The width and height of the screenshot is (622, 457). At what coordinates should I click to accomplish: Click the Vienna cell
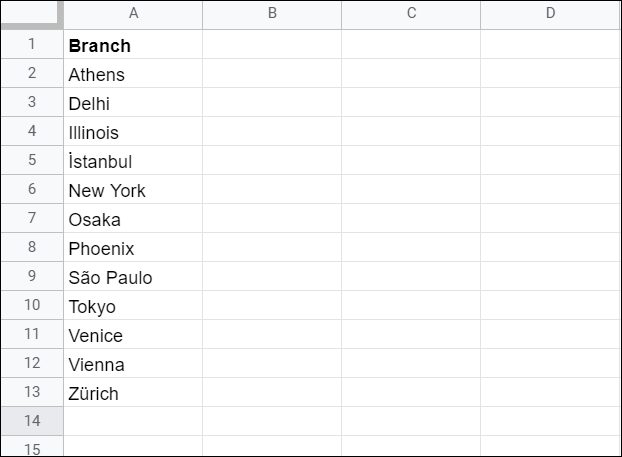pos(133,363)
